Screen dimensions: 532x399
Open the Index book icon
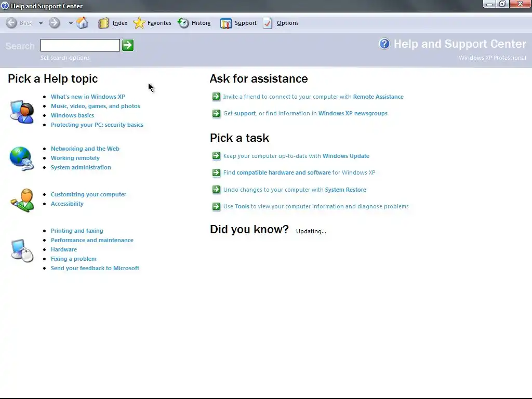103,23
